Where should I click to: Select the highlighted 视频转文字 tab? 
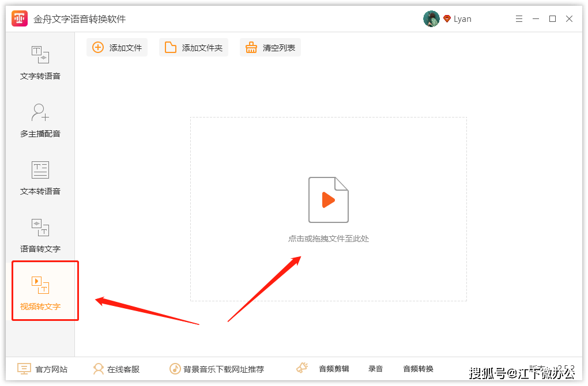click(40, 292)
